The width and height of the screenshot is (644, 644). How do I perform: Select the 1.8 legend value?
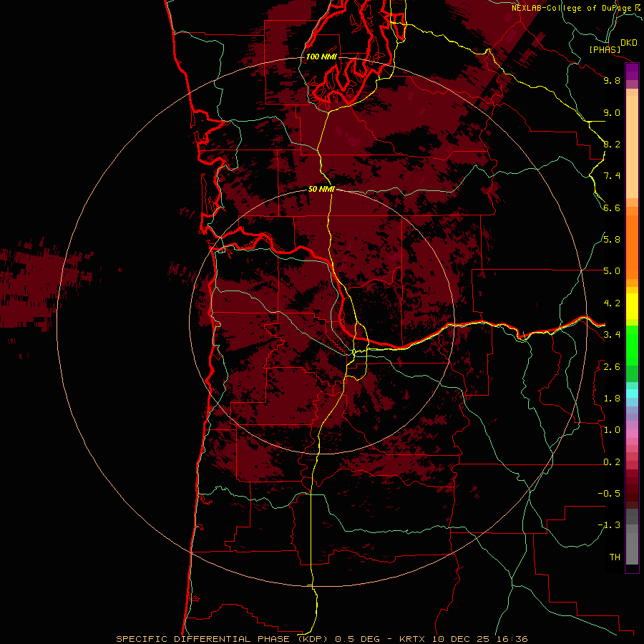click(612, 399)
